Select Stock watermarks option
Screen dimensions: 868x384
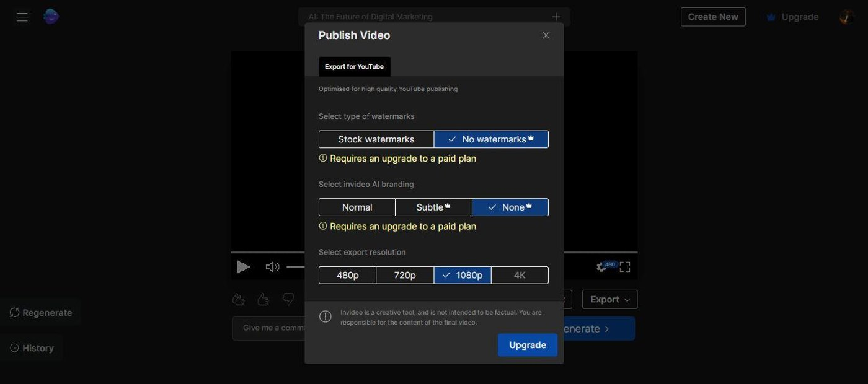[x=376, y=139]
